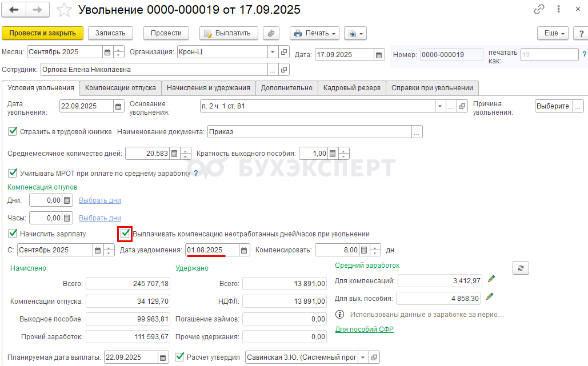Recalculate Средний заработок with refresh button
The width and height of the screenshot is (588, 366).
click(521, 268)
